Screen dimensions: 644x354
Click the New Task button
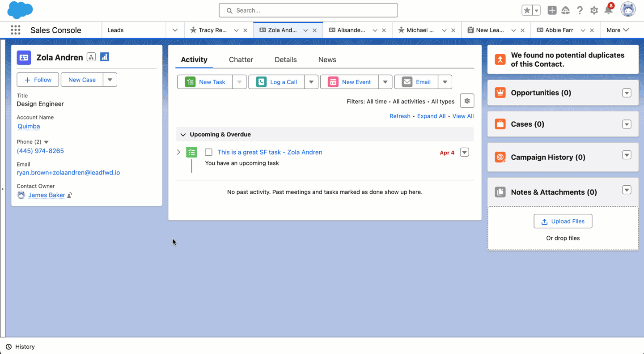click(x=205, y=82)
